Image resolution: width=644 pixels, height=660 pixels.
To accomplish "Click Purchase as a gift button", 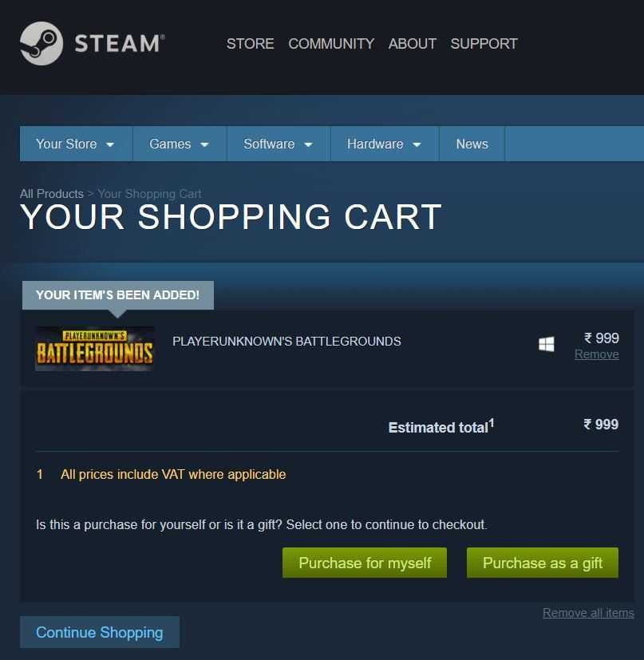I will (543, 563).
